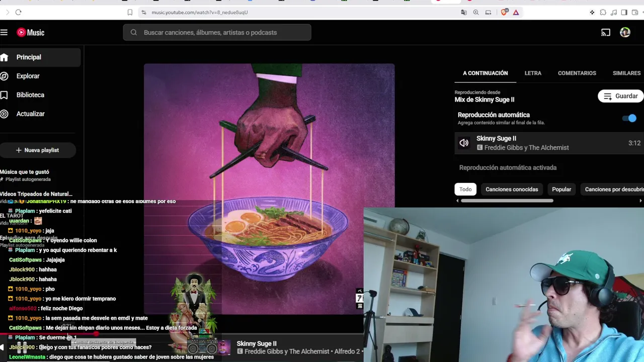Click the chip filter horizontal scrollbar
This screenshot has height=362, width=644.
click(x=507, y=201)
